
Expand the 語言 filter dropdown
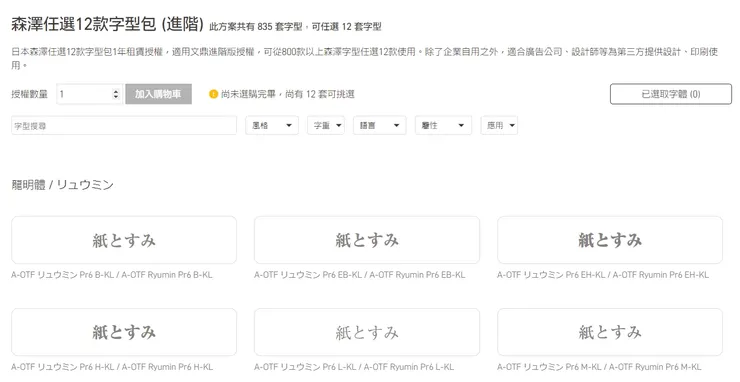point(379,126)
